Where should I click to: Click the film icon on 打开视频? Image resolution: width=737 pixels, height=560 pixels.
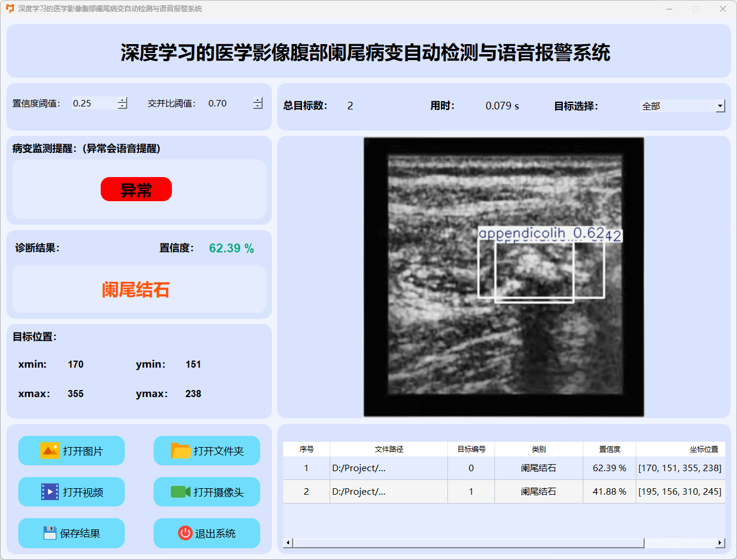point(50,492)
